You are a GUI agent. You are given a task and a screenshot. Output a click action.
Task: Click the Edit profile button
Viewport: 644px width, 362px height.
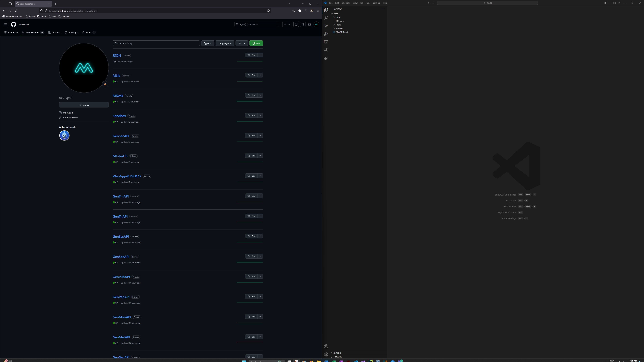[x=84, y=105]
